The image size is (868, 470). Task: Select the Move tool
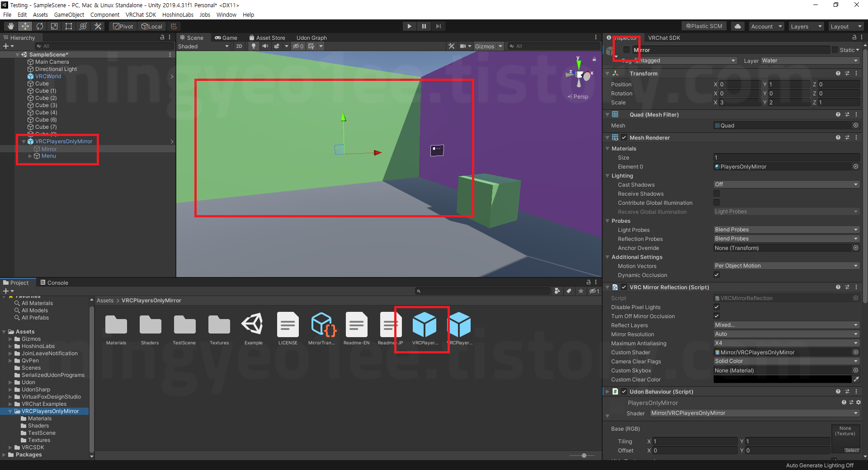(x=25, y=26)
